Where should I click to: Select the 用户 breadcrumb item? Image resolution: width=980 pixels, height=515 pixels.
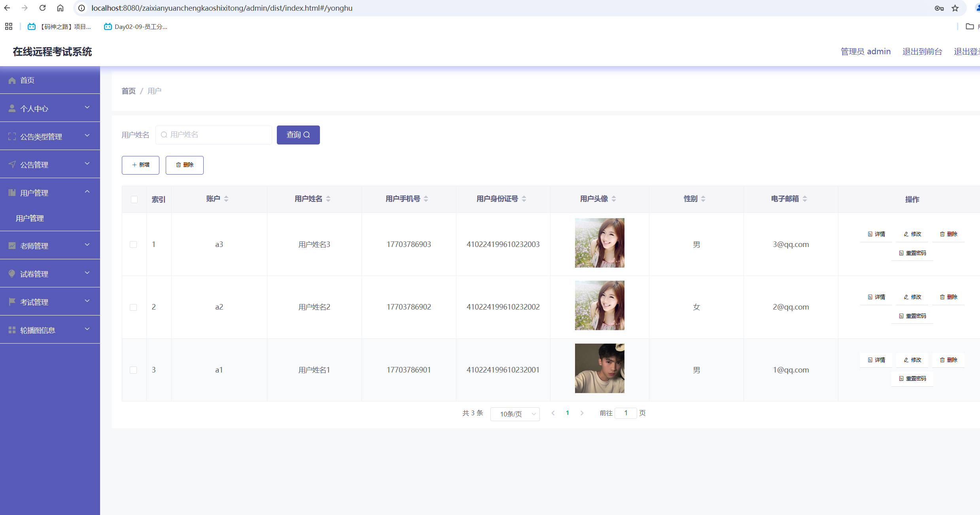click(154, 91)
